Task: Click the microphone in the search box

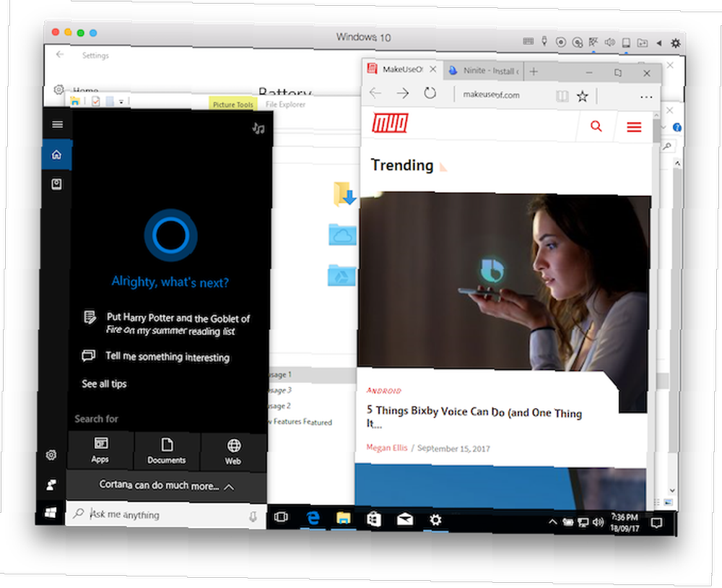Action: click(253, 516)
